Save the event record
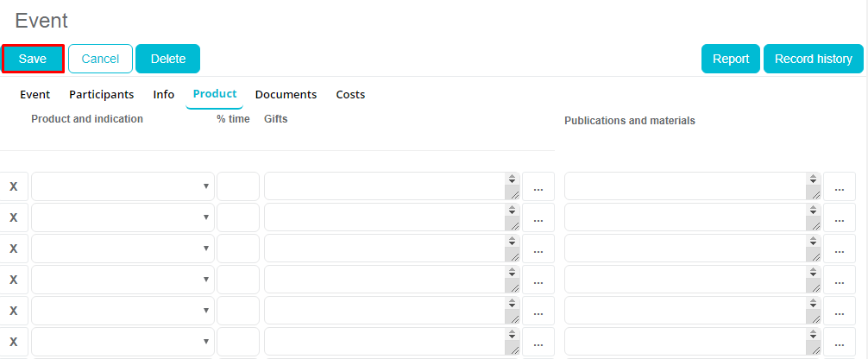This screenshot has width=868, height=359. click(33, 59)
